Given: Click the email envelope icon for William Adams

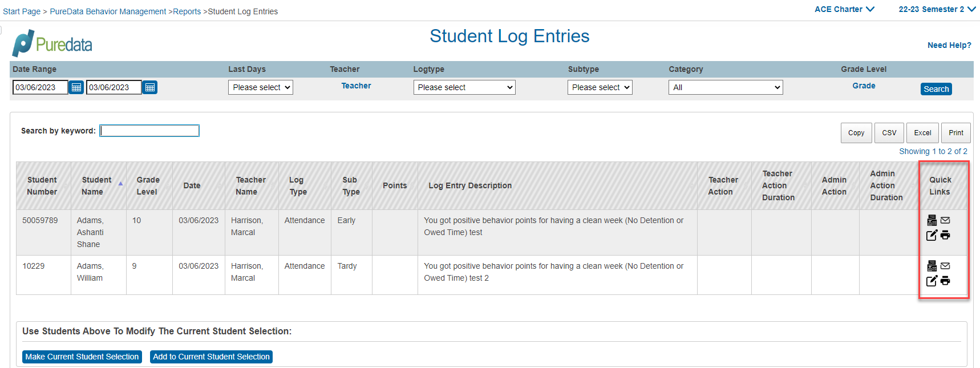Looking at the screenshot, I should coord(945,265).
